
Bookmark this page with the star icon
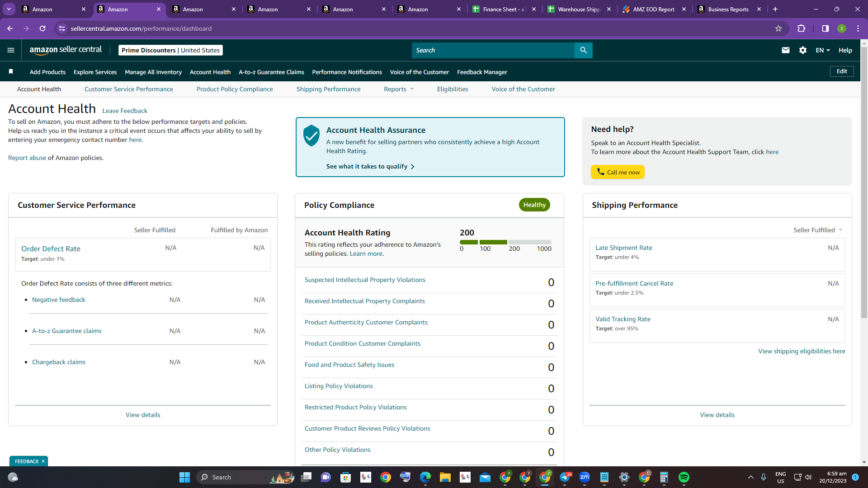(x=778, y=28)
